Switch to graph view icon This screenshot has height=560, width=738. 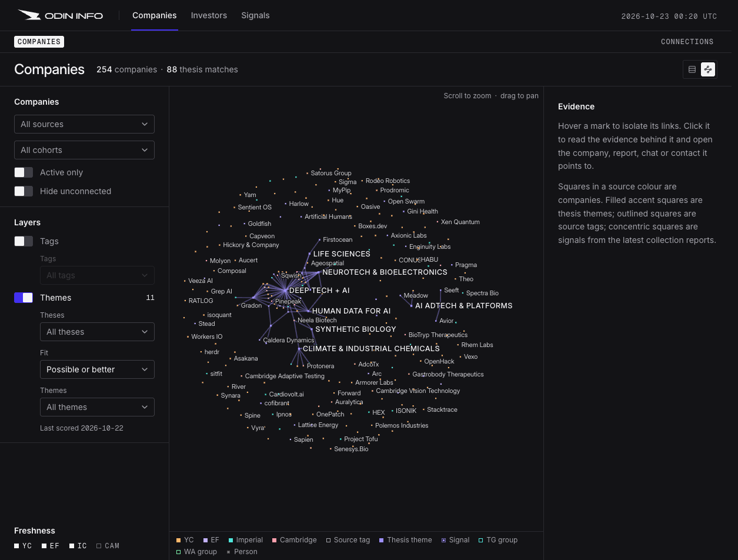tap(708, 69)
